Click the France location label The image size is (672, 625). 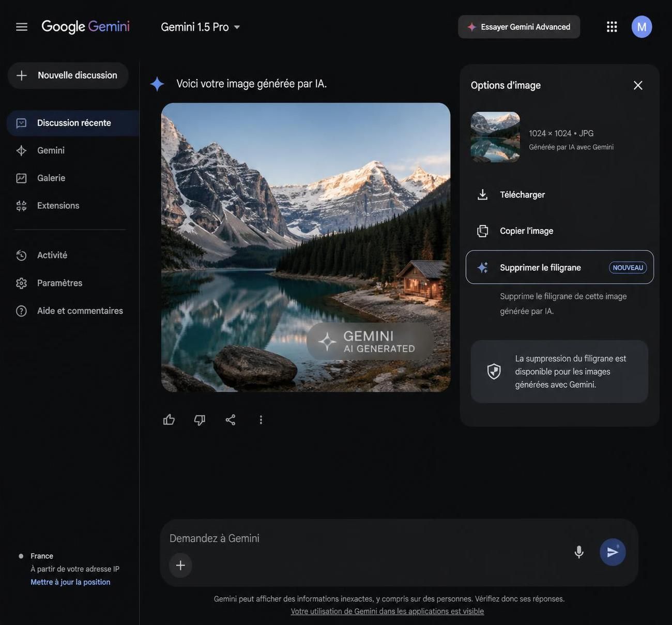click(x=42, y=556)
